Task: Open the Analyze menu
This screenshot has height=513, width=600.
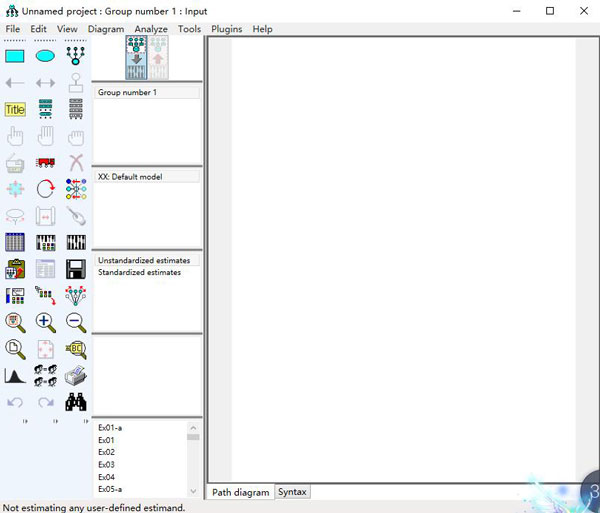Action: [151, 29]
